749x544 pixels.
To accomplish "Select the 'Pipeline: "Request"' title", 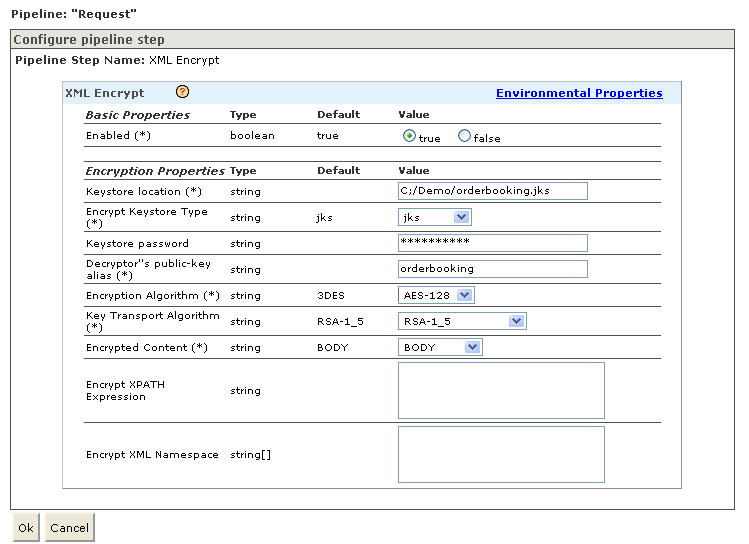I will [x=74, y=14].
